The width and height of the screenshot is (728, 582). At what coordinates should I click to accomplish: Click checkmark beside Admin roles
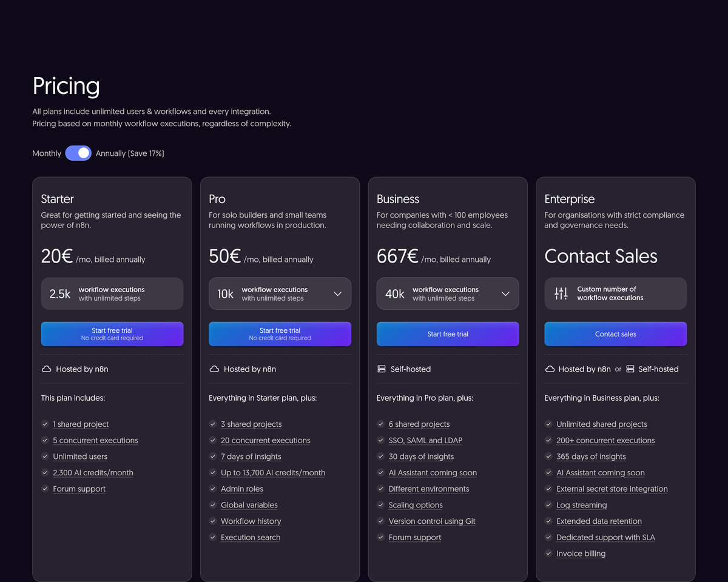[x=213, y=489]
